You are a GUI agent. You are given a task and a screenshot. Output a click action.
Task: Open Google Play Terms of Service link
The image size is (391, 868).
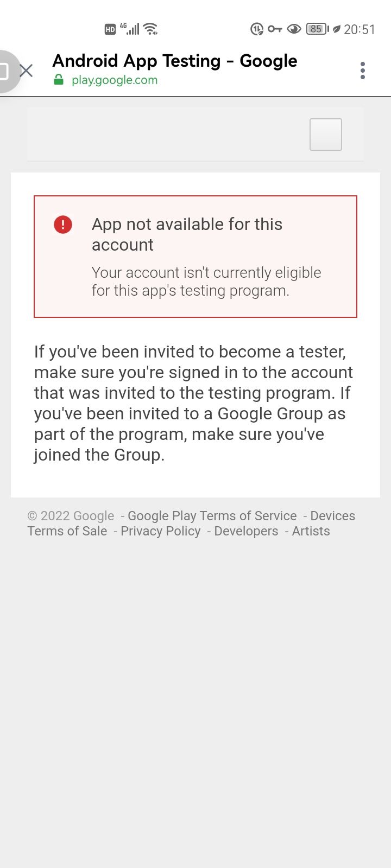[212, 516]
